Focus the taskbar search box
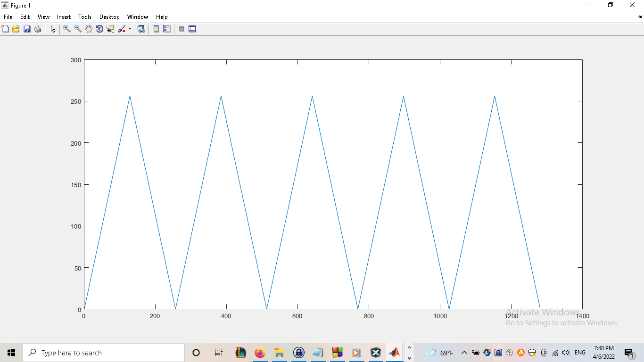Image resolution: width=644 pixels, height=362 pixels. point(104,353)
